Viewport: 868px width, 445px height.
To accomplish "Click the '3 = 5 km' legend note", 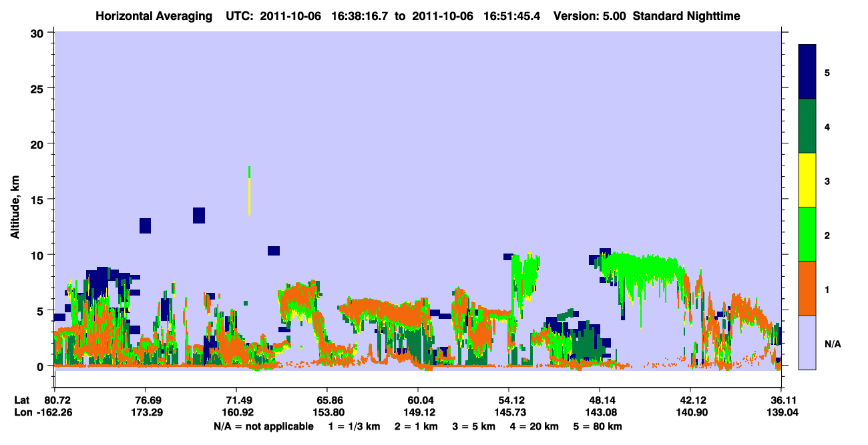I will 474,426.
